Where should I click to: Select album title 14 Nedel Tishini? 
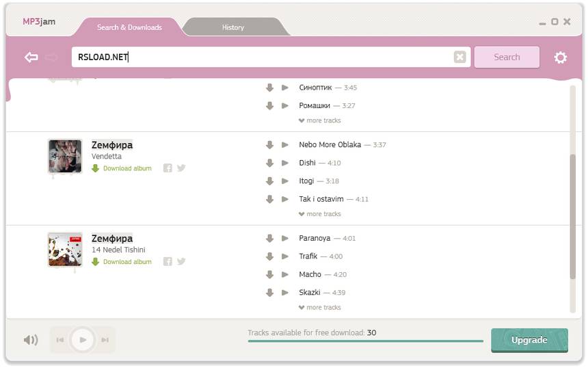pos(118,250)
